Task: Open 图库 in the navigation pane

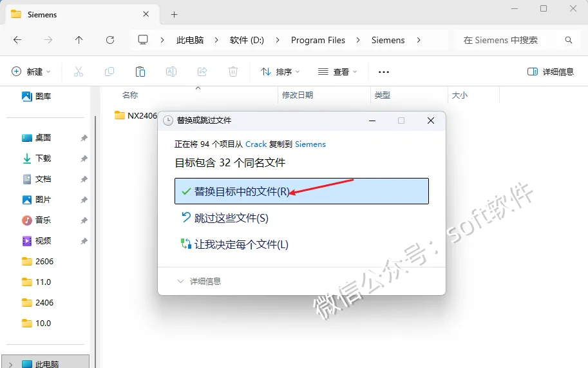Action: pyautogui.click(x=36, y=97)
